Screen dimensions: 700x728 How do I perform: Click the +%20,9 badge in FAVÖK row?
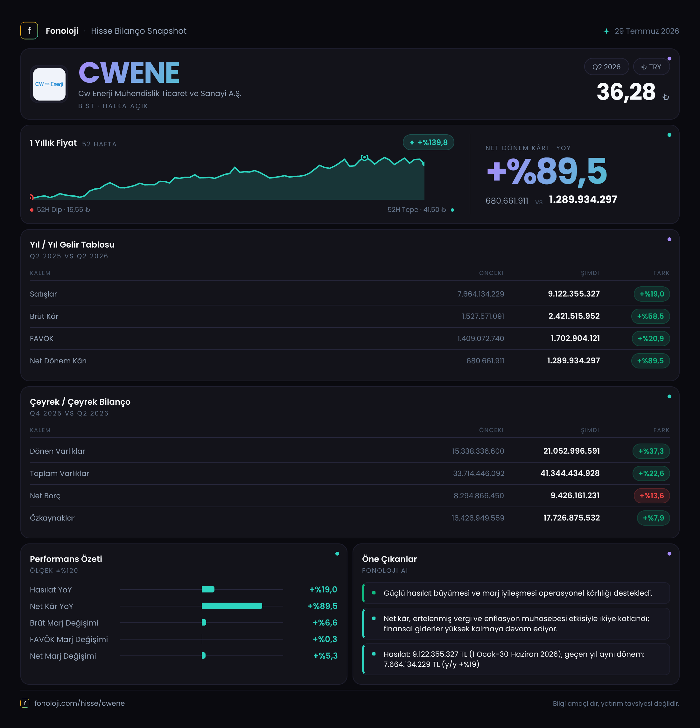[651, 338]
